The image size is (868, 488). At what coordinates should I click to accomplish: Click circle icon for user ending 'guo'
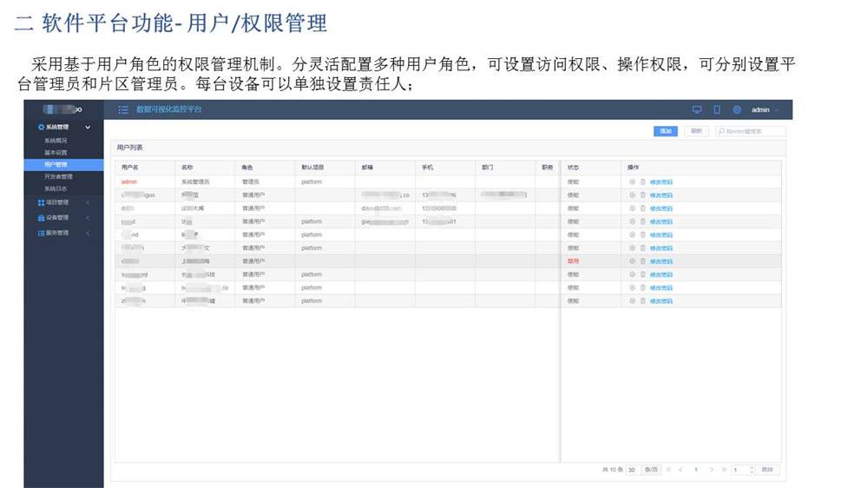(x=632, y=195)
